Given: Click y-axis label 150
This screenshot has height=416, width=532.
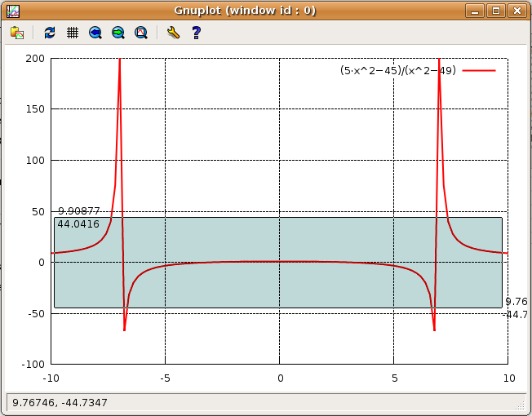Looking at the screenshot, I should click(35, 109).
